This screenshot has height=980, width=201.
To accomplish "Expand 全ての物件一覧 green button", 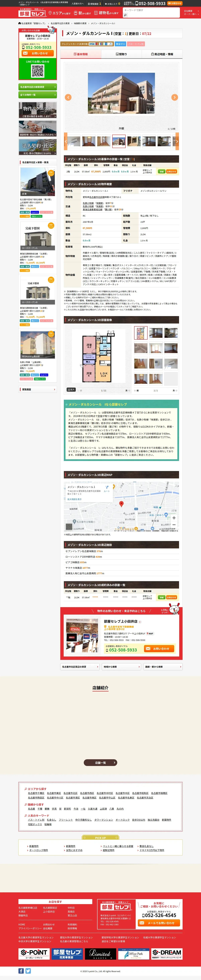I will pyautogui.click(x=38, y=95).
